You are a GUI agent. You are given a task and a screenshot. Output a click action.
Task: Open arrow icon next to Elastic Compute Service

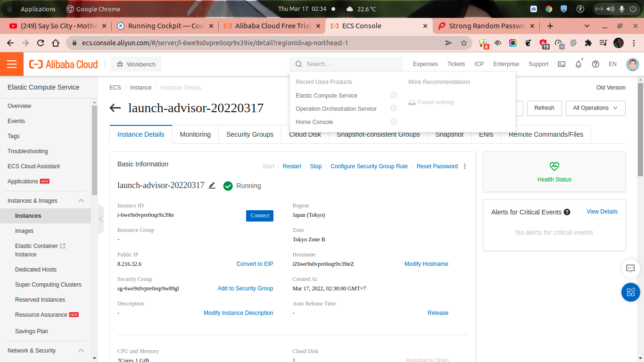tap(394, 95)
